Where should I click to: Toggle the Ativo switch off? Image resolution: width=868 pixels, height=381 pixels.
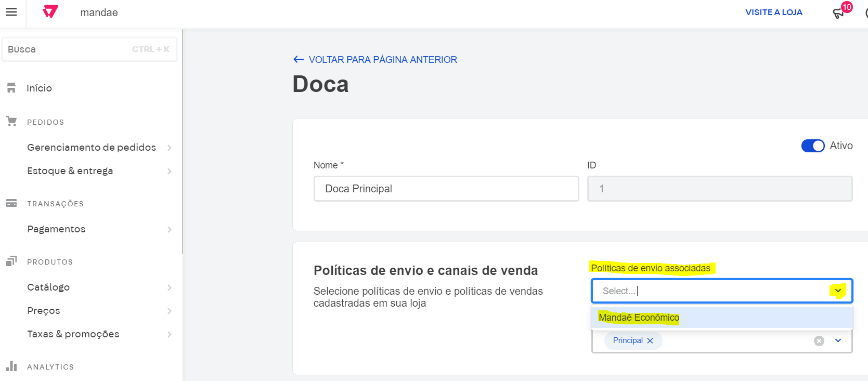[x=812, y=146]
